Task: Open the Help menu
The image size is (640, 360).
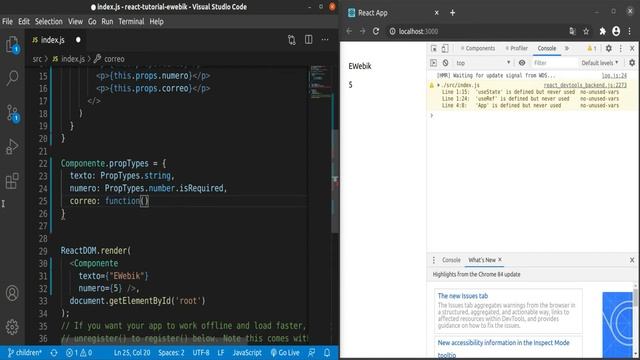Action: click(x=156, y=22)
